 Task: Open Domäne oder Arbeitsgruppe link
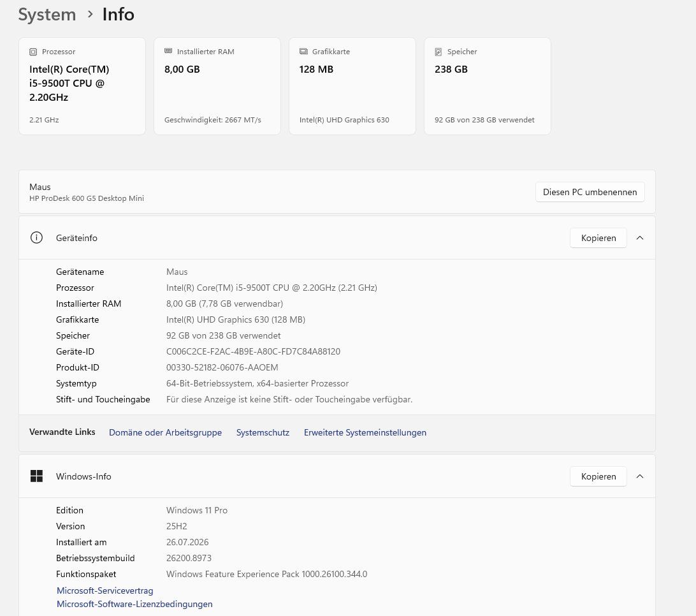point(165,432)
